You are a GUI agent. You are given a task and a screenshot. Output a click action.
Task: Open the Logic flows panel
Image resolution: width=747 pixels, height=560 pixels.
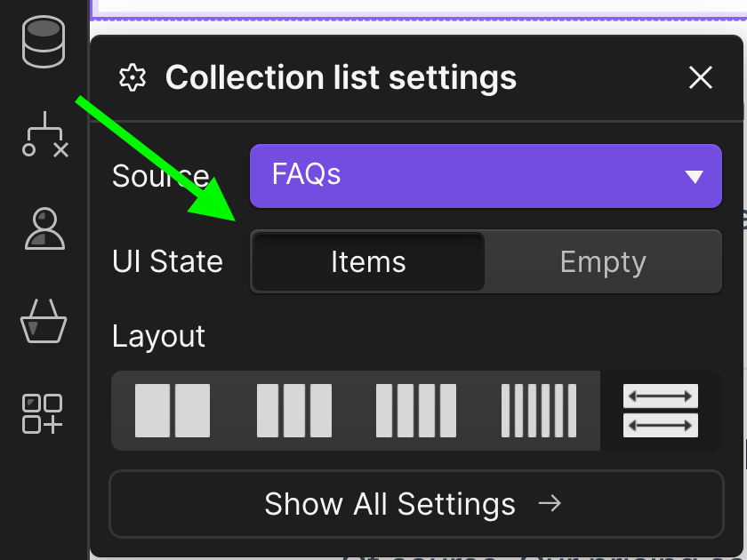click(45, 134)
